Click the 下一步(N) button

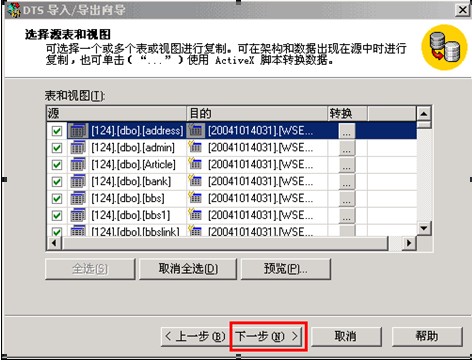(x=268, y=336)
